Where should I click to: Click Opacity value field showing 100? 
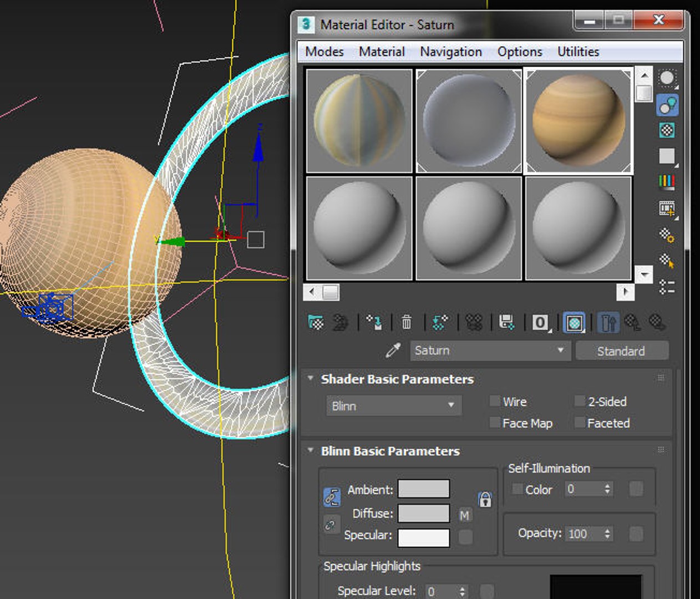(x=584, y=534)
